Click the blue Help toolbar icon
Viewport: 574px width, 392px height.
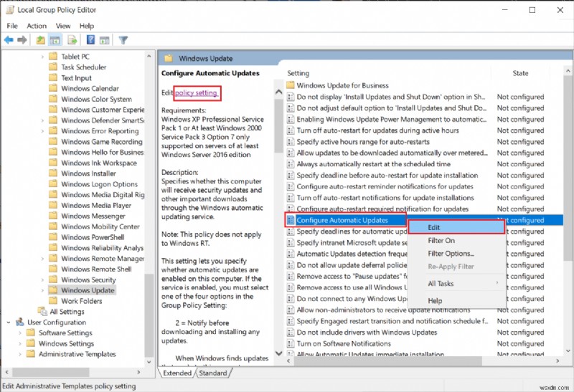(x=90, y=40)
